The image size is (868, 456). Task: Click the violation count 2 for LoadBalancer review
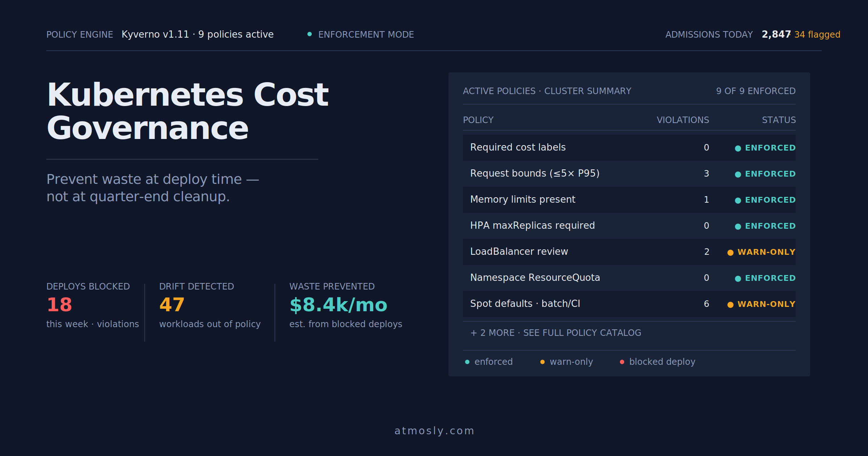706,252
